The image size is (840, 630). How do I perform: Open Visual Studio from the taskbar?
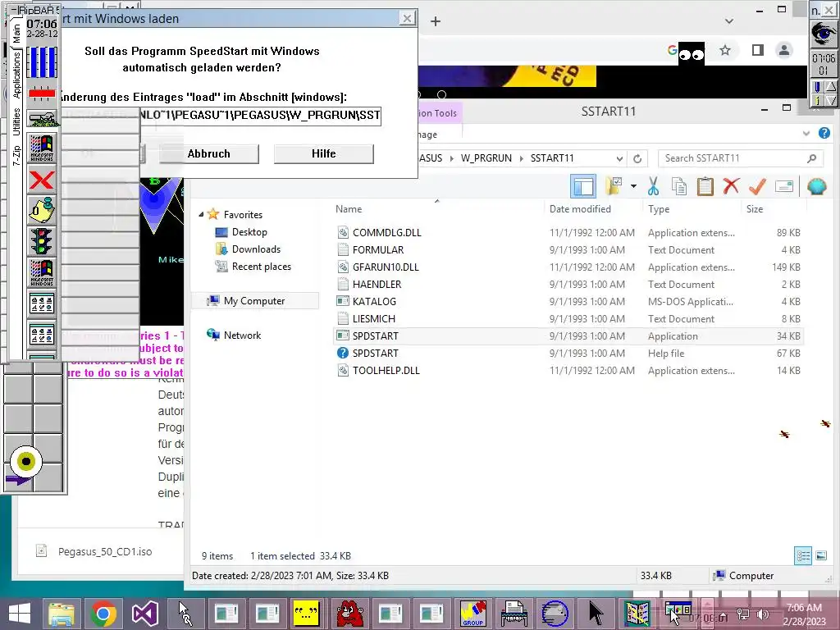coord(145,614)
